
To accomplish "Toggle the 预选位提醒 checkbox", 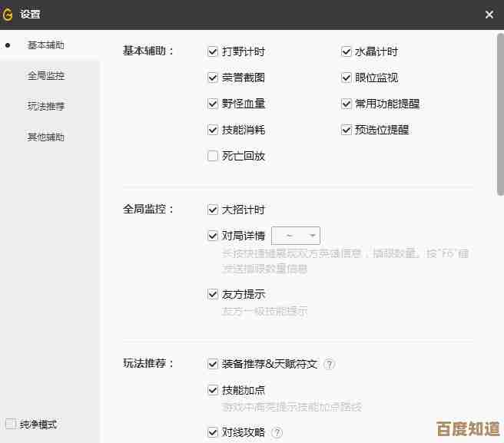I will [346, 130].
